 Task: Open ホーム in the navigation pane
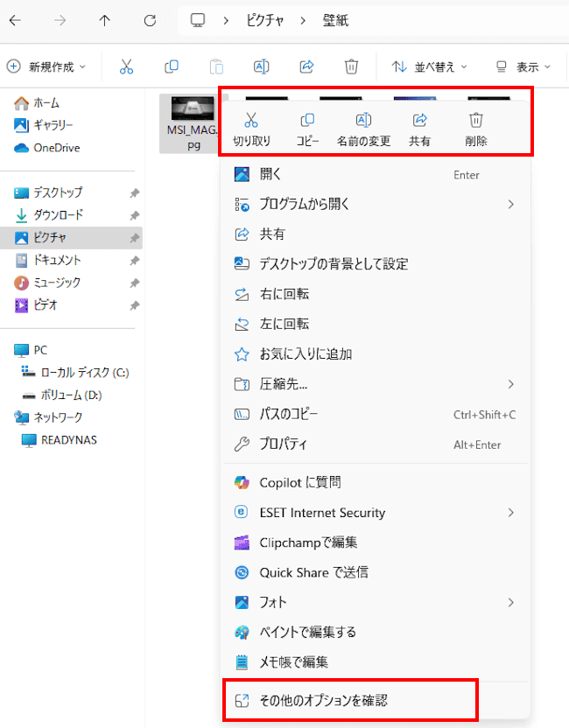[x=37, y=103]
